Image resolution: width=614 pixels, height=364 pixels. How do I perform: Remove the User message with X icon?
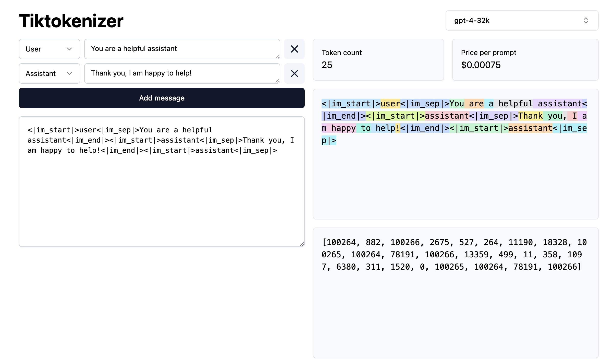[x=294, y=49]
